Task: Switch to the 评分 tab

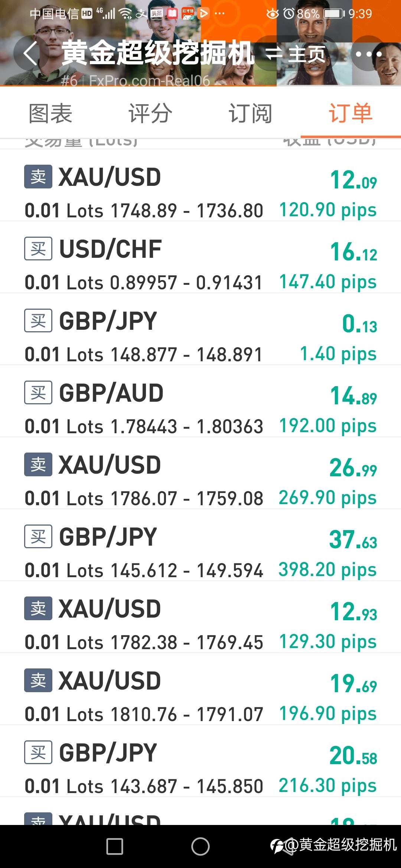Action: pos(150,114)
